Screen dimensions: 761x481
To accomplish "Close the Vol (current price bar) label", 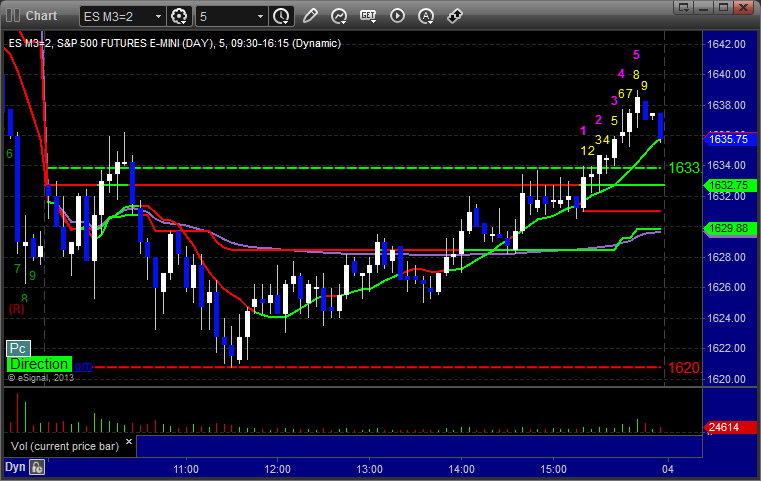I will pos(129,442).
